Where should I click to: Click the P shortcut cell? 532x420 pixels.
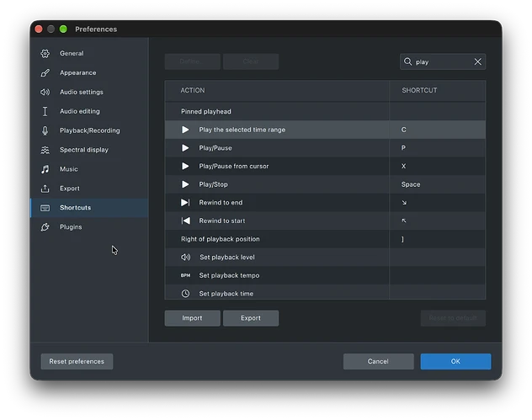coord(438,148)
